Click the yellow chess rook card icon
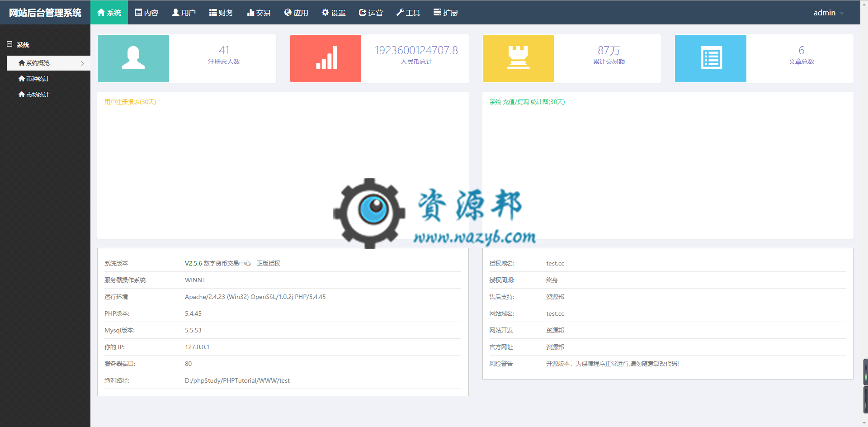The height and width of the screenshot is (427, 868). click(x=518, y=58)
